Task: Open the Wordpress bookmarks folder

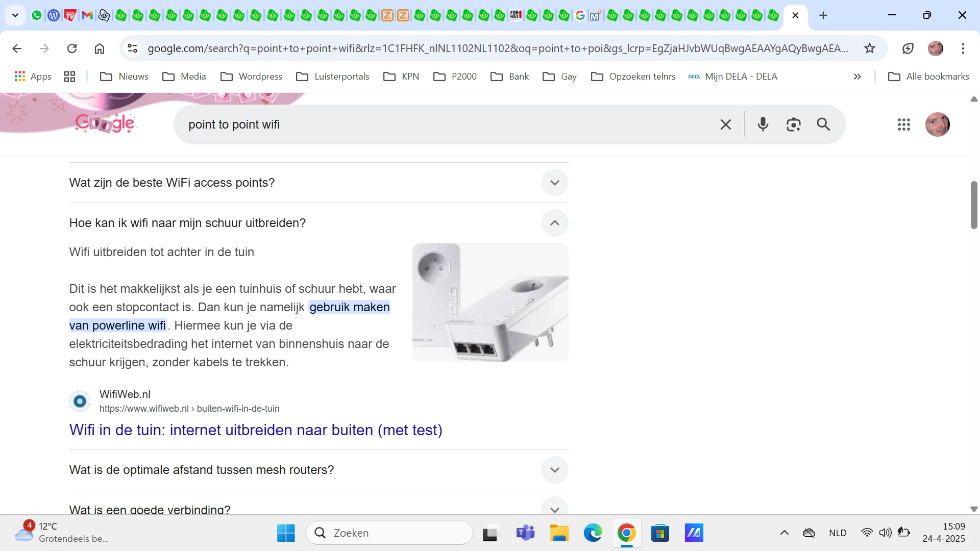Action: (x=251, y=77)
